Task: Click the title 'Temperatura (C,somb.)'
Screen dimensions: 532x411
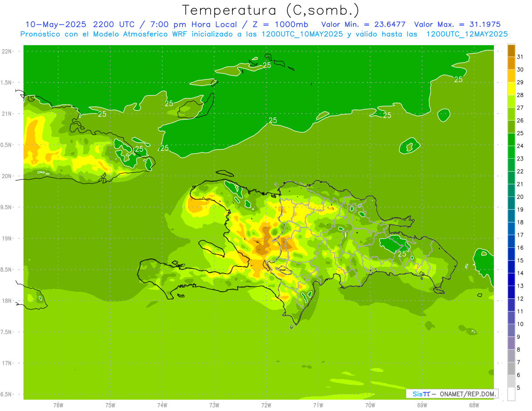Action: click(270, 10)
